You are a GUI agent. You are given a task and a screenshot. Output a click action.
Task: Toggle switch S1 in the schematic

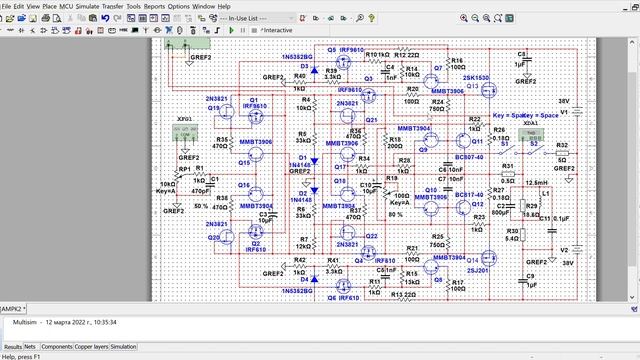pos(507,151)
